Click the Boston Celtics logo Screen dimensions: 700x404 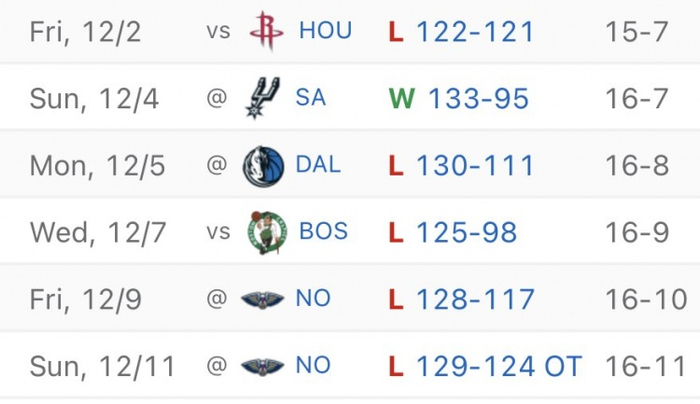[267, 232]
